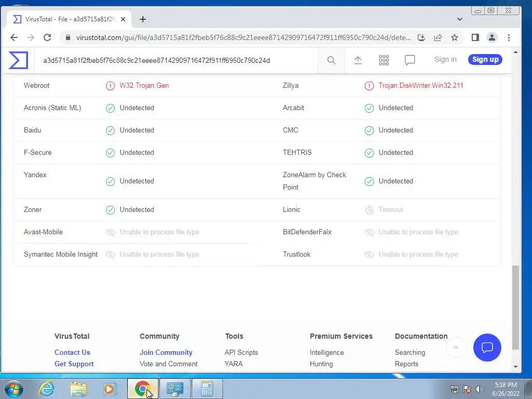Screen dimensions: 532x399
Task: Open the Chrome profile avatar
Action: point(492,37)
